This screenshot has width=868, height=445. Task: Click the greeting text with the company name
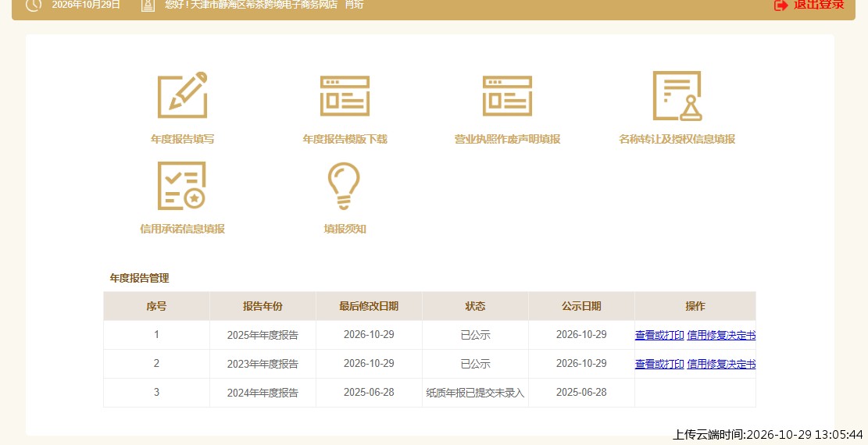(x=264, y=5)
